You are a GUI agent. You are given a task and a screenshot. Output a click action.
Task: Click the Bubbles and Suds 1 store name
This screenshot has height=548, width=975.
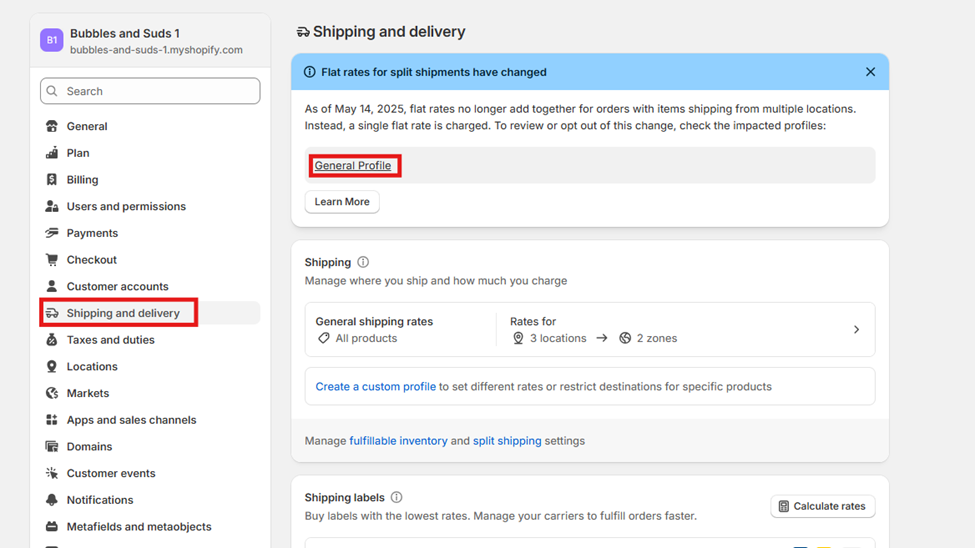click(x=124, y=34)
